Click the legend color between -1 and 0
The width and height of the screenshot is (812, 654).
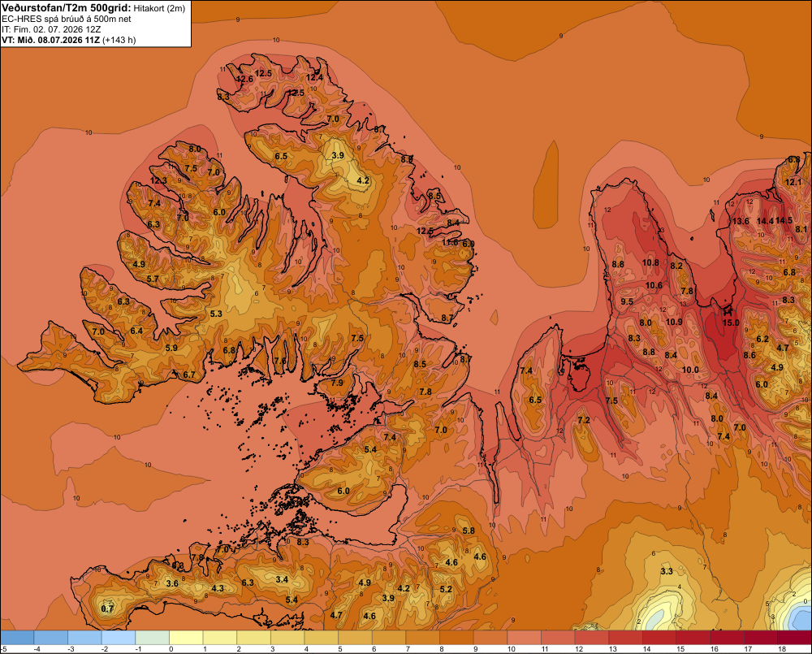153,638
